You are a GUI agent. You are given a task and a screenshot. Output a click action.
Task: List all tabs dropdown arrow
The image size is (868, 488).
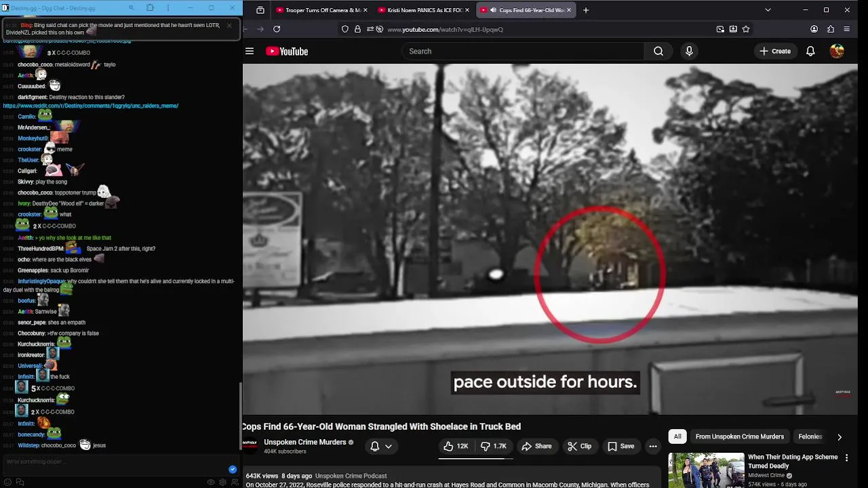click(x=768, y=10)
